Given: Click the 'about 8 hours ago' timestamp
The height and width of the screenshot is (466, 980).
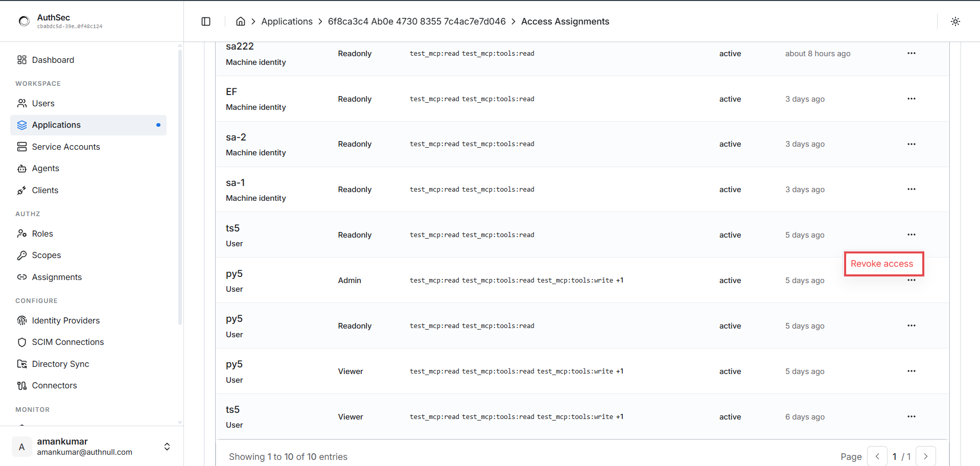Looking at the screenshot, I should point(818,54).
